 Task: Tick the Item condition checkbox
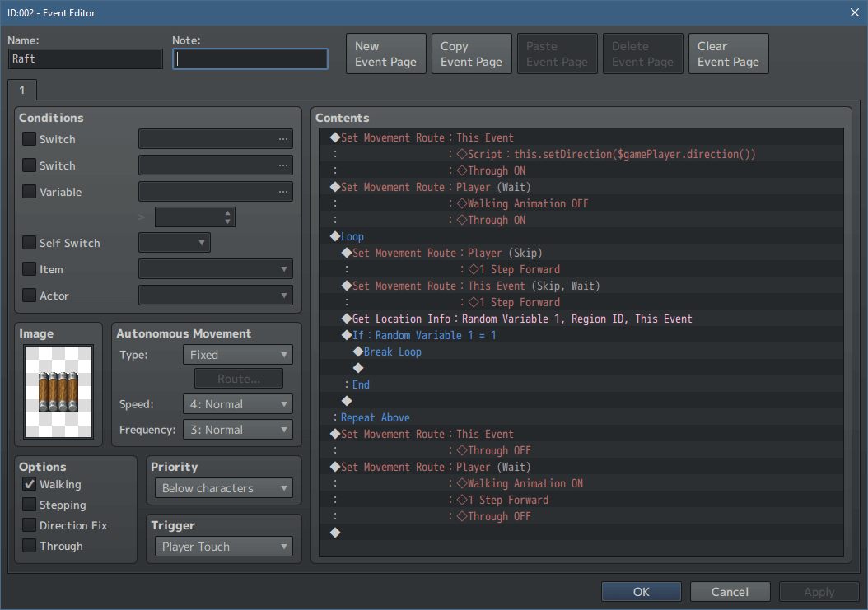pos(30,269)
